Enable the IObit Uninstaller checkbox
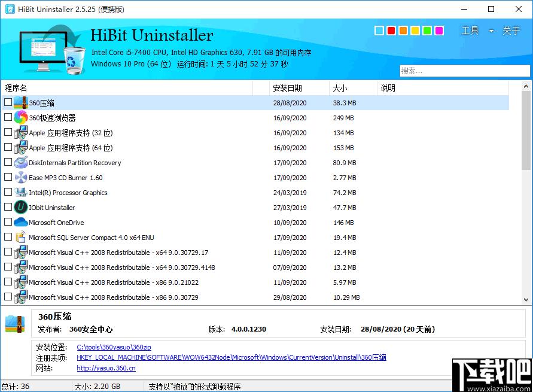 click(8, 207)
